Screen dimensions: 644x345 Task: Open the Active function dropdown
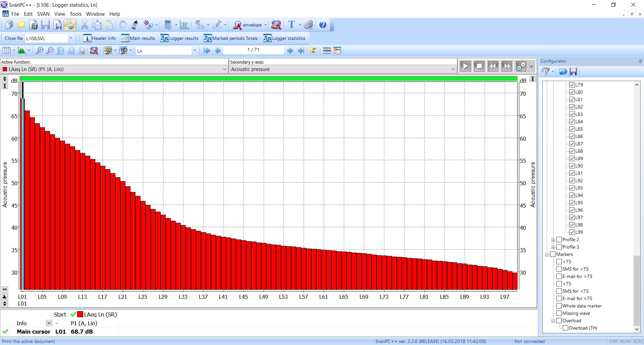224,69
